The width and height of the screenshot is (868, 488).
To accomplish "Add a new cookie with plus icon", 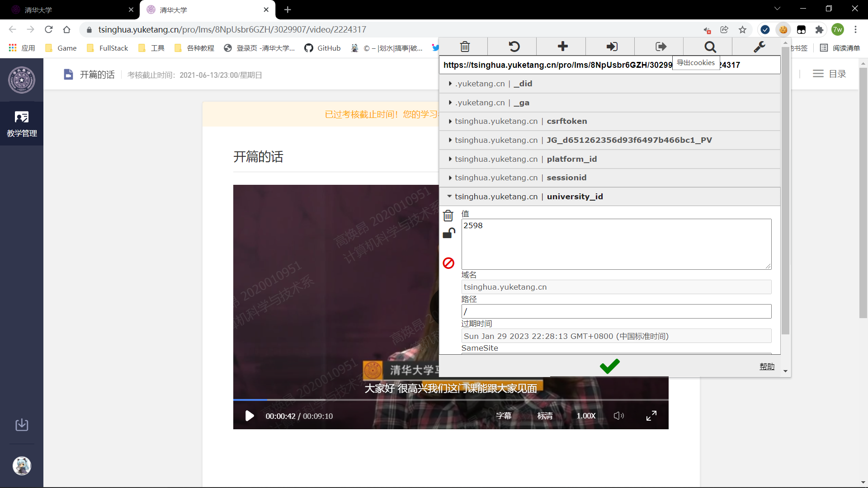I will 563,47.
